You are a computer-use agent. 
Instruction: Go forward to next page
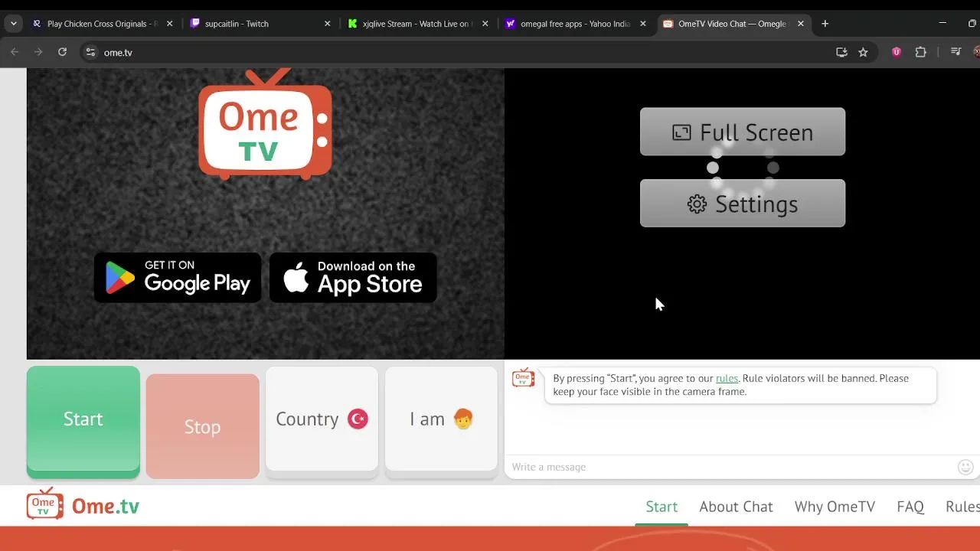click(38, 52)
